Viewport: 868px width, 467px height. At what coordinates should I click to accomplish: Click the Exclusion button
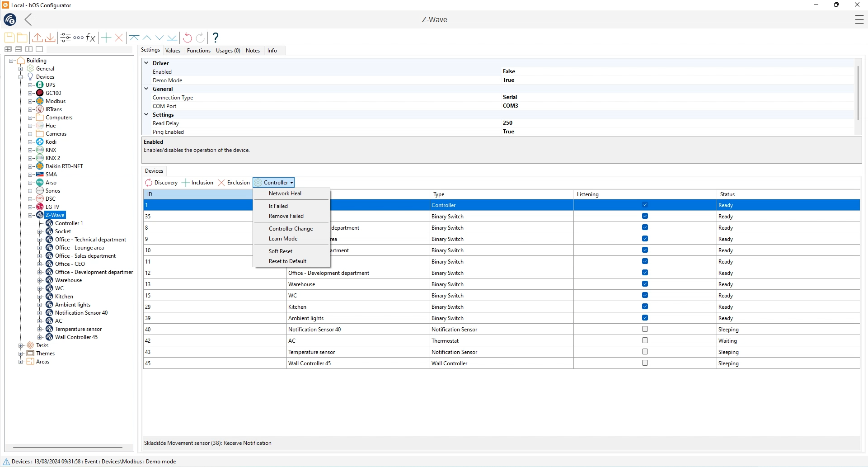[234, 183]
